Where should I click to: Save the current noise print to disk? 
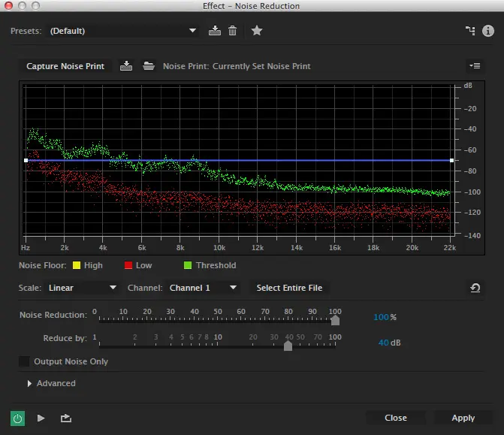tap(126, 66)
